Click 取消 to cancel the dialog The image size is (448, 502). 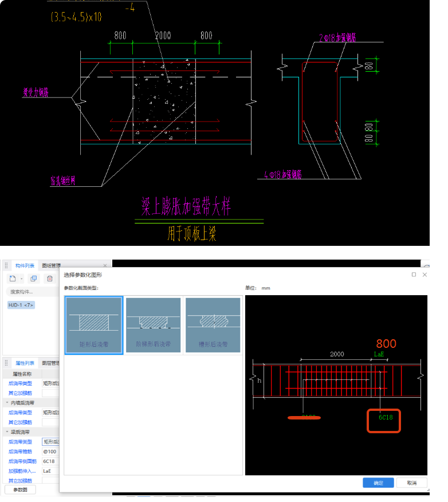(411, 483)
